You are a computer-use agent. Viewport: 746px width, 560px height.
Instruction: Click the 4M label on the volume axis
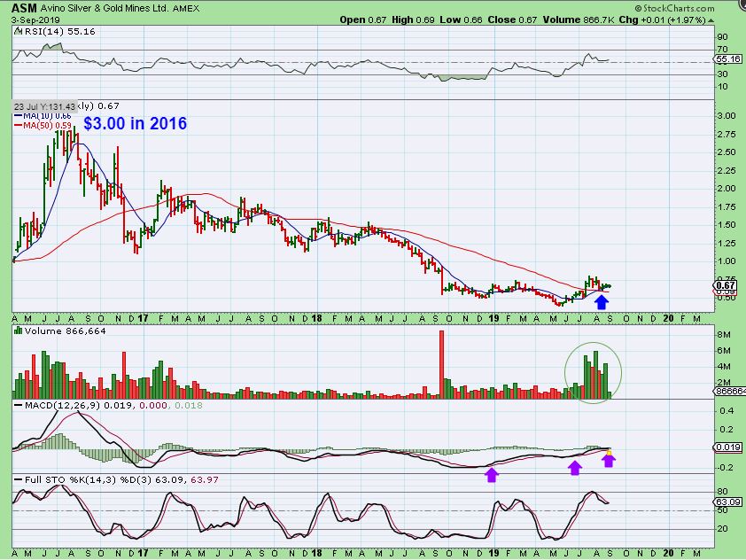(724, 366)
